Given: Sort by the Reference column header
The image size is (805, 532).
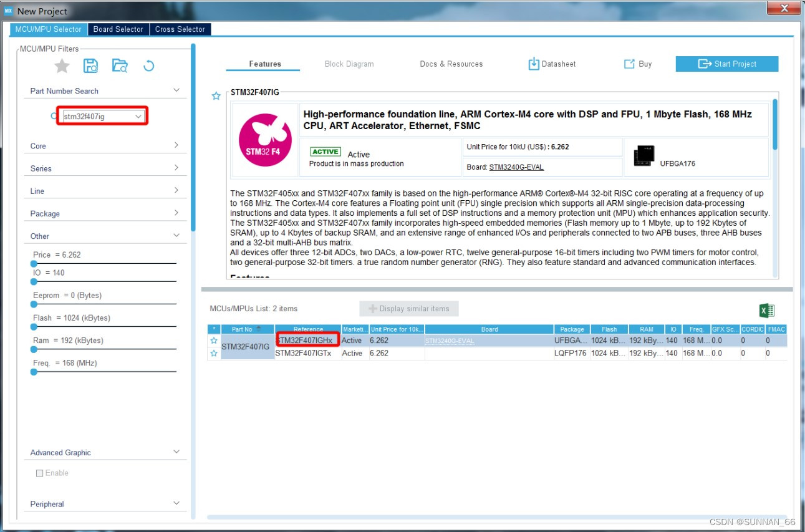Looking at the screenshot, I should tap(308, 329).
